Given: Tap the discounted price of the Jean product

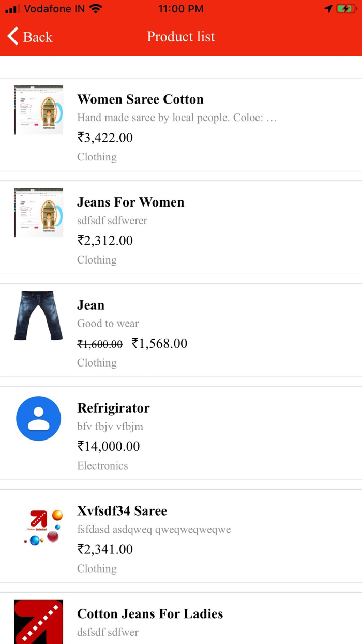Looking at the screenshot, I should [x=160, y=343].
